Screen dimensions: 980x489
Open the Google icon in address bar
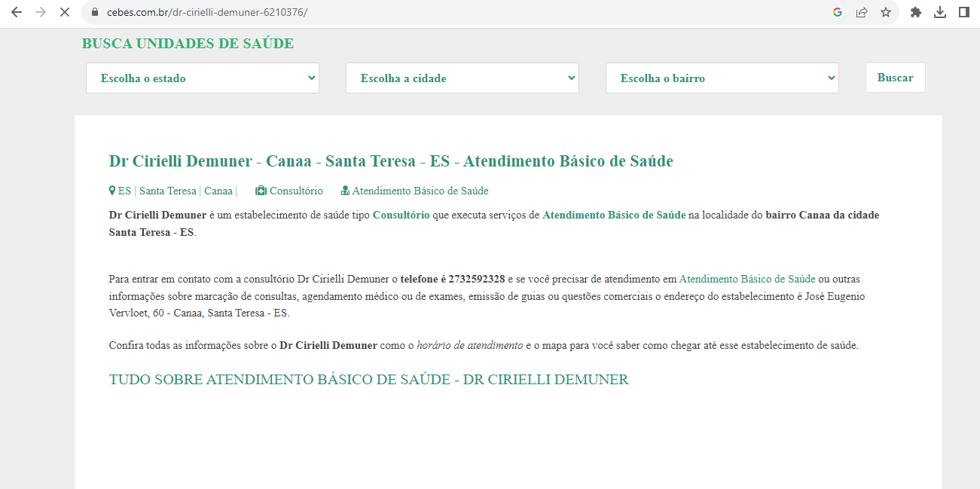pos(838,12)
